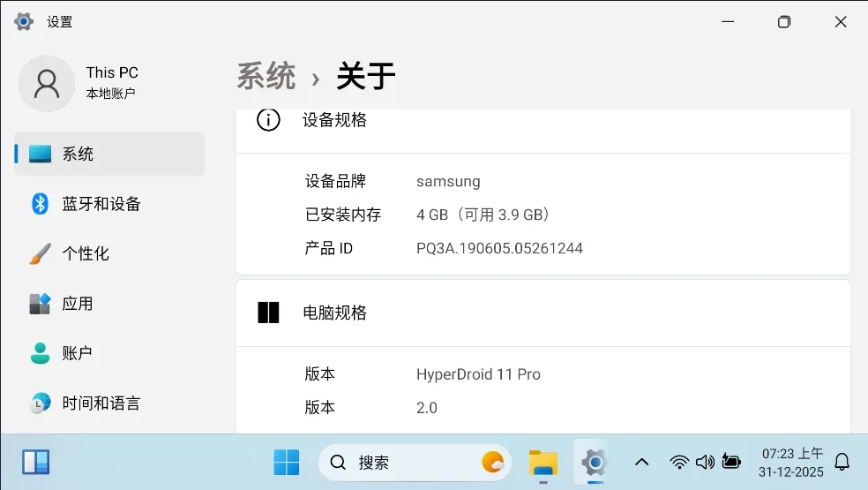Select product ID PQ3A.190605.05261244

(499, 248)
